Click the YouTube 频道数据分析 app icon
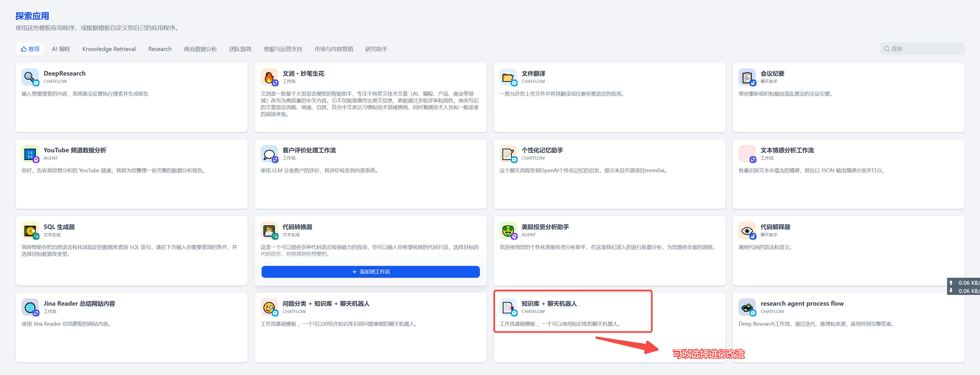 [x=30, y=153]
